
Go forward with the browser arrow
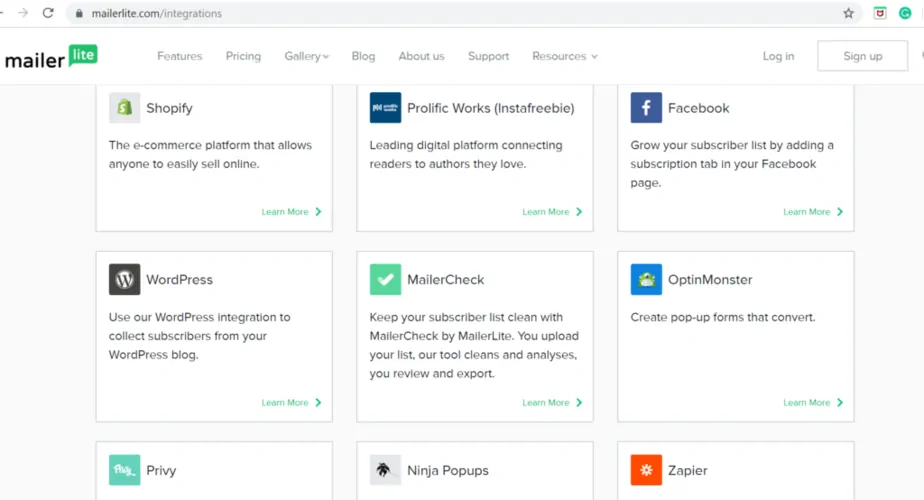tap(22, 13)
